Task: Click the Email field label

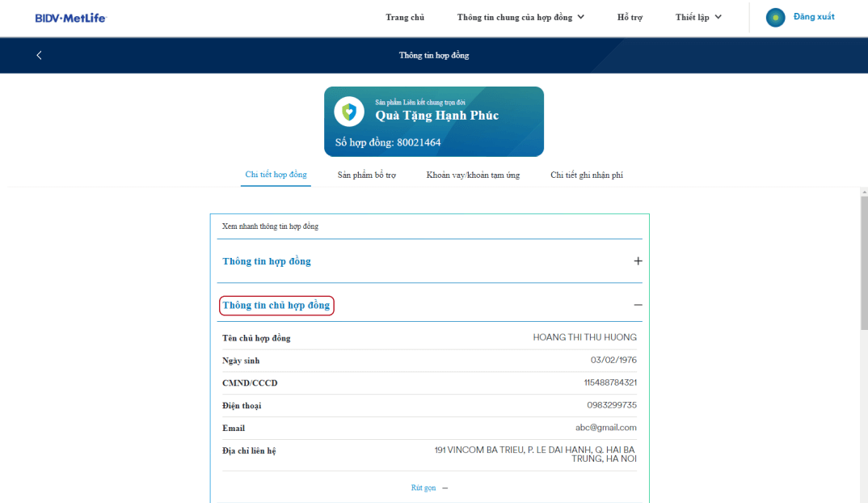Action: coord(233,429)
